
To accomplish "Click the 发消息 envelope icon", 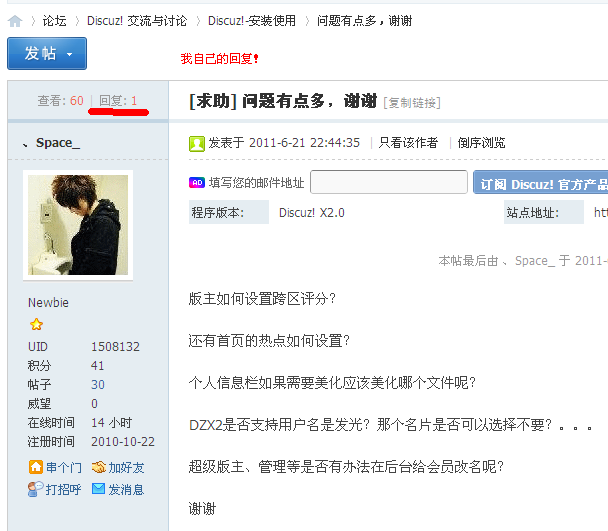I will click(x=98, y=489).
